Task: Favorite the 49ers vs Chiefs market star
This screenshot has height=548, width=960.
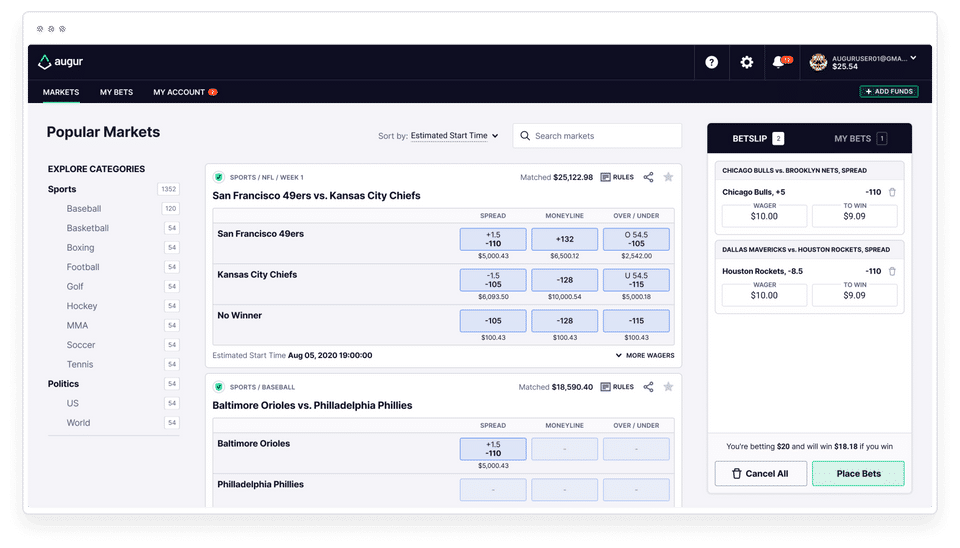Action: 668,177
